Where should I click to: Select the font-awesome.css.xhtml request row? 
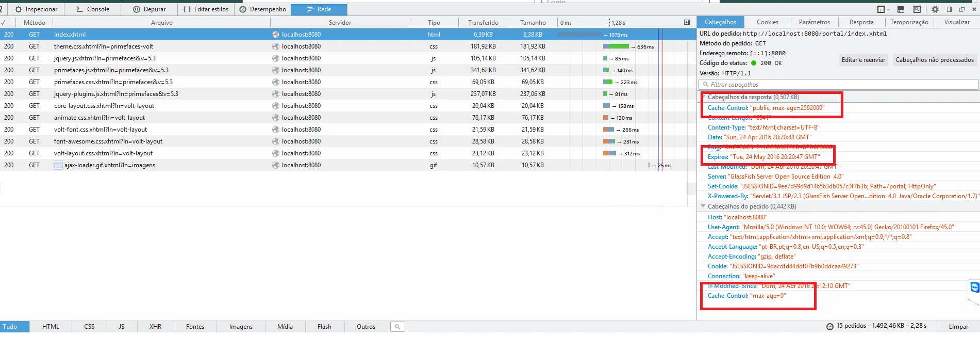[348, 141]
